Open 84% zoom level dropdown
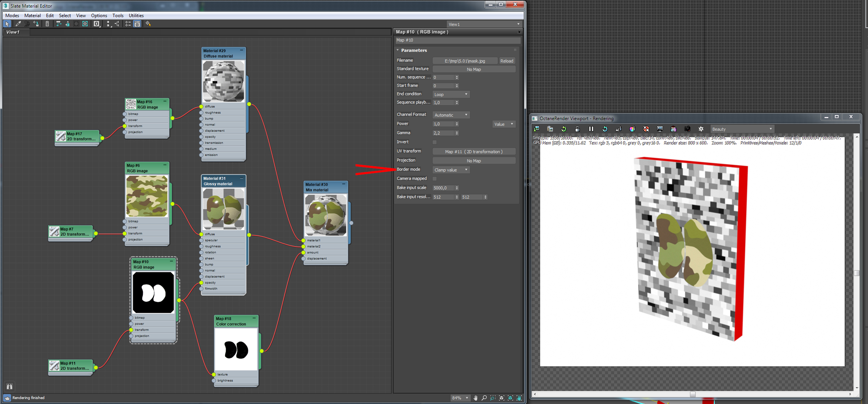The image size is (868, 404). (x=460, y=398)
